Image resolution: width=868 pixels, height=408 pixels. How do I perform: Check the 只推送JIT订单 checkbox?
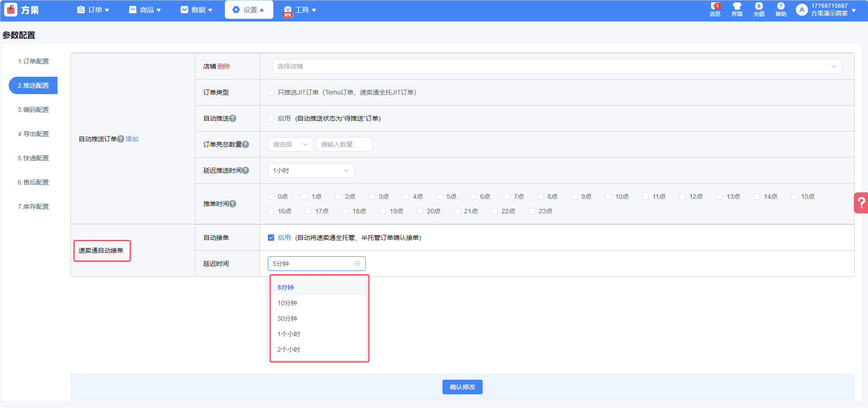coord(271,92)
